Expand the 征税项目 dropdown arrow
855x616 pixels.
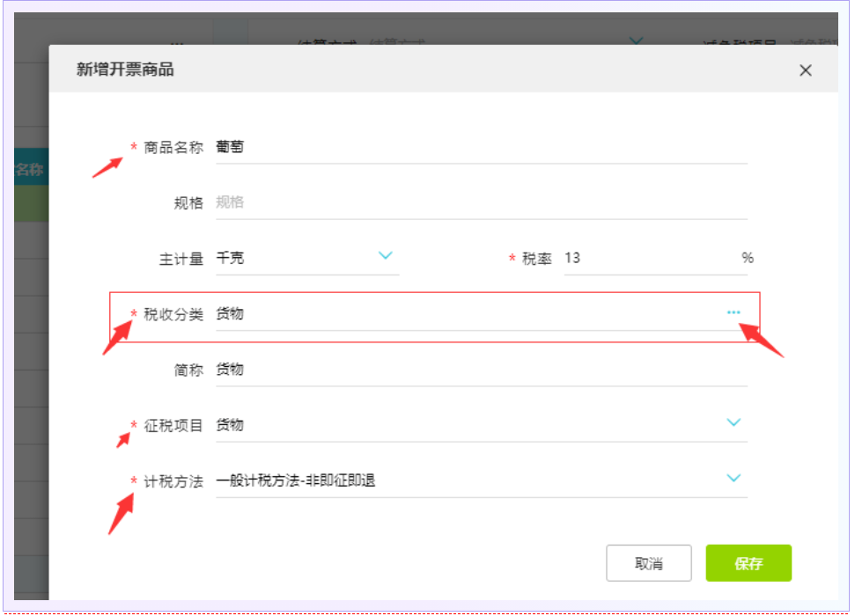(733, 423)
